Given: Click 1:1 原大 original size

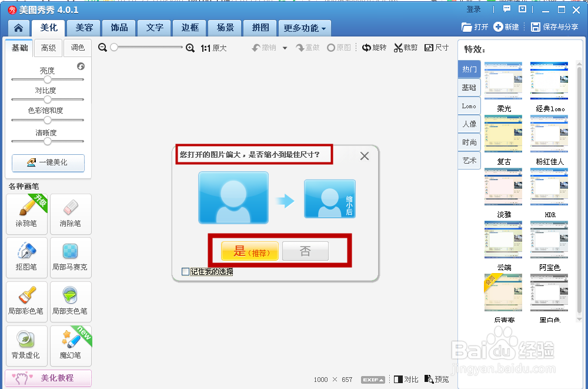Looking at the screenshot, I should point(214,48).
